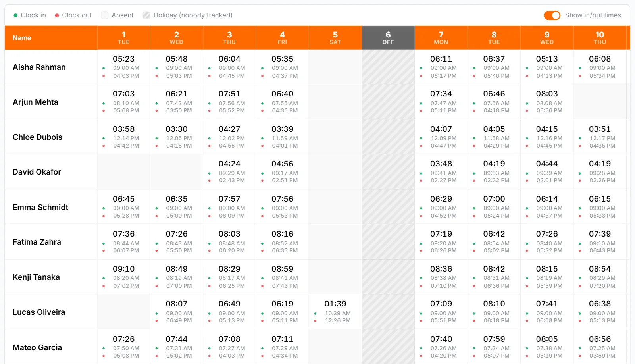Open Aisha Rahman's row

[317, 67]
